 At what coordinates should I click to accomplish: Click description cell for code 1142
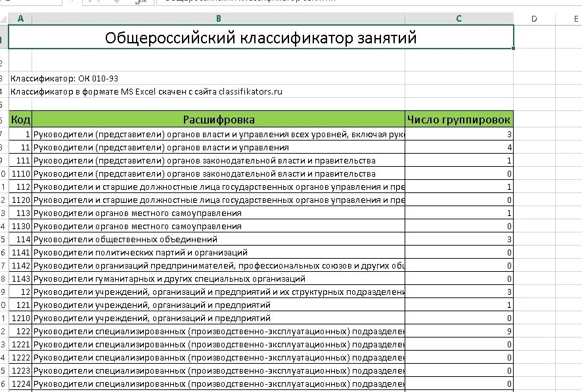tap(219, 265)
